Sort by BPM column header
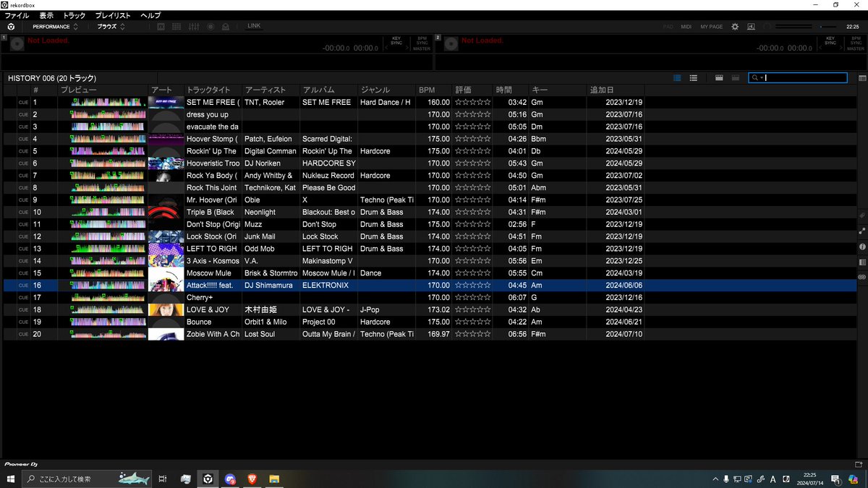 (434, 90)
